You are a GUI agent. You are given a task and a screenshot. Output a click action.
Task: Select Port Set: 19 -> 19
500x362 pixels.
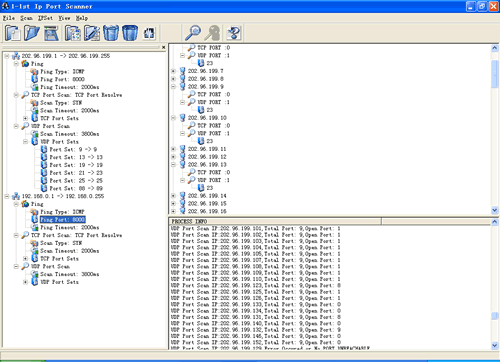coord(76,165)
